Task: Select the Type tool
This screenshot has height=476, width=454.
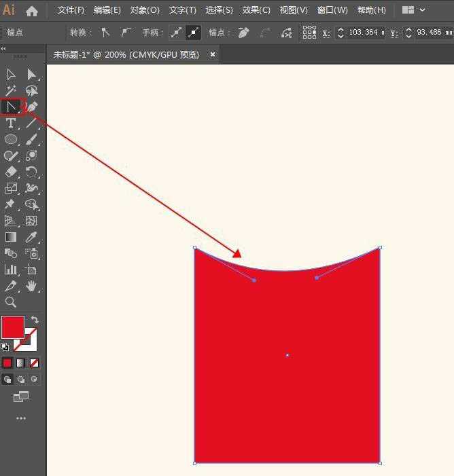Action: click(11, 123)
